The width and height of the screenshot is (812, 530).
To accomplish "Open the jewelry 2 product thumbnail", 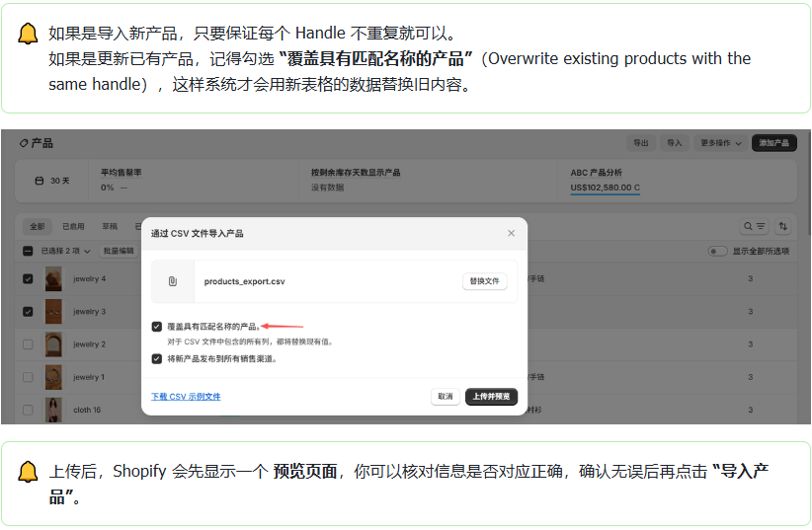I will pyautogui.click(x=53, y=344).
